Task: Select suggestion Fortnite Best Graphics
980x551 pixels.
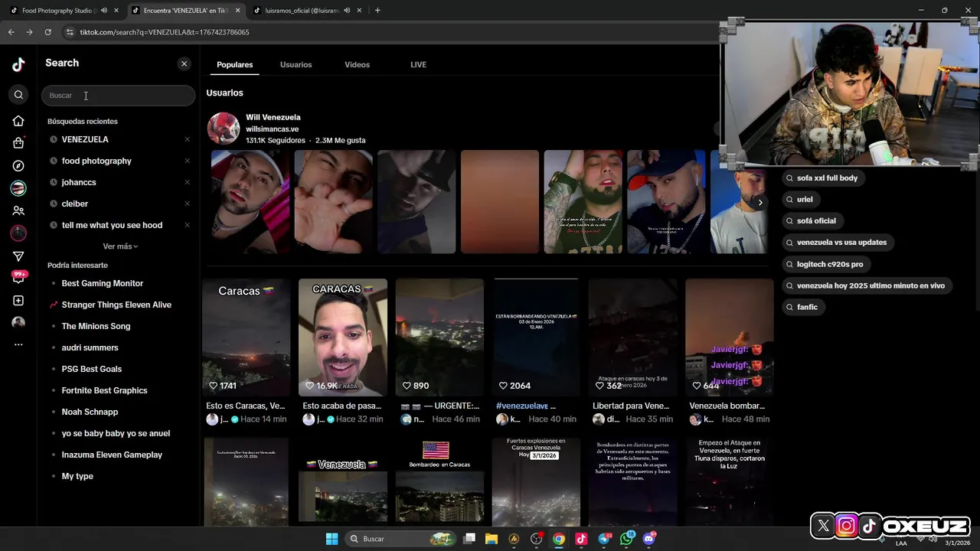Action: point(104,390)
